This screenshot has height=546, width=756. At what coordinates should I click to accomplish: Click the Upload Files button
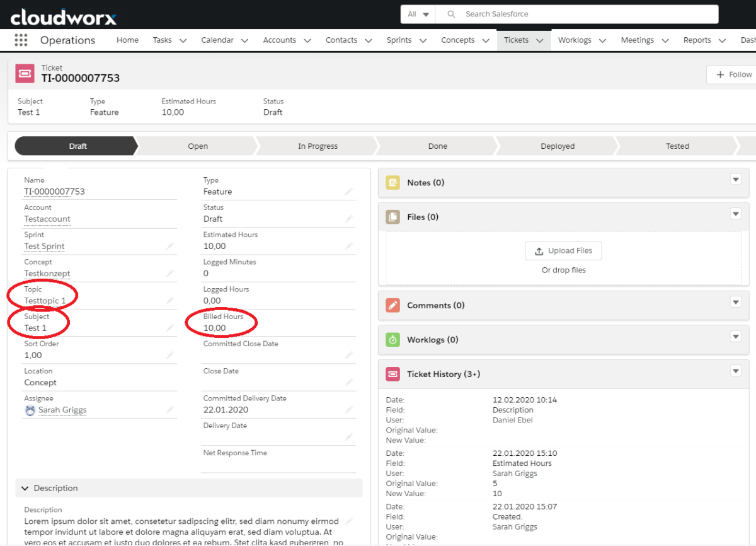pos(563,251)
